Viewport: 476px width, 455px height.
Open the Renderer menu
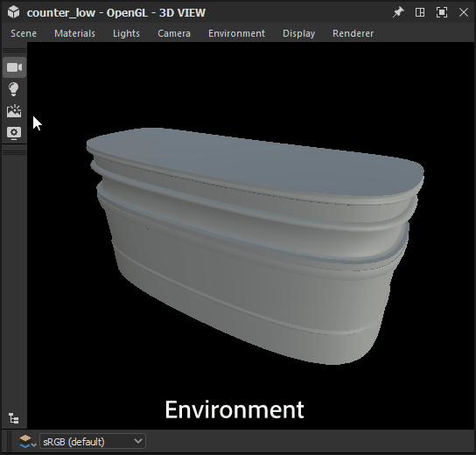point(353,33)
